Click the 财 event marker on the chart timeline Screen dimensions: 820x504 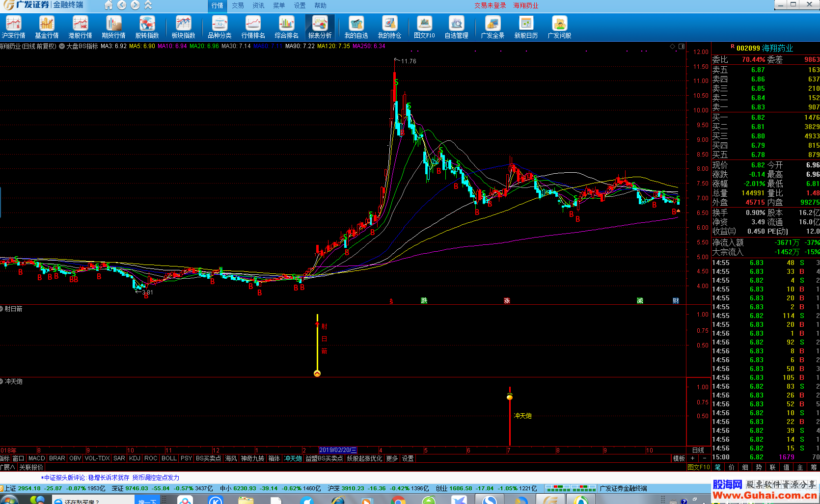point(676,300)
